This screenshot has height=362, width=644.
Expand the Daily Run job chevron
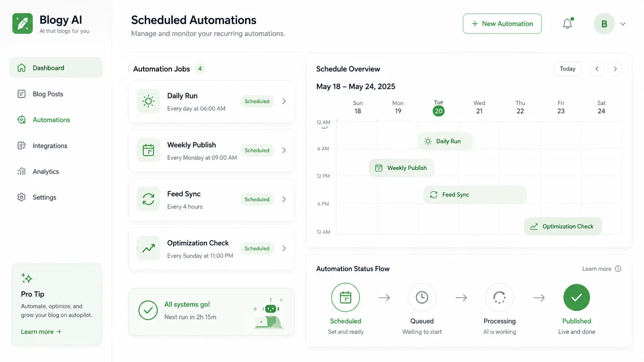(x=284, y=101)
